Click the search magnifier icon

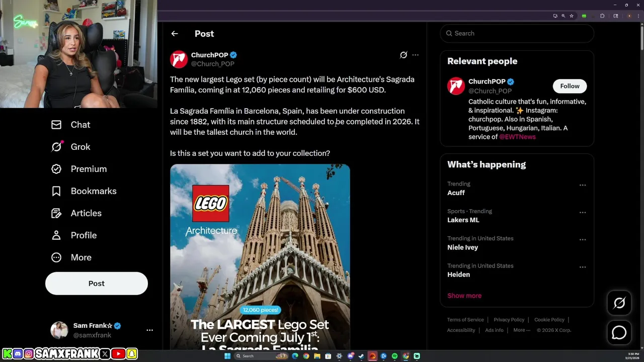coord(449,33)
